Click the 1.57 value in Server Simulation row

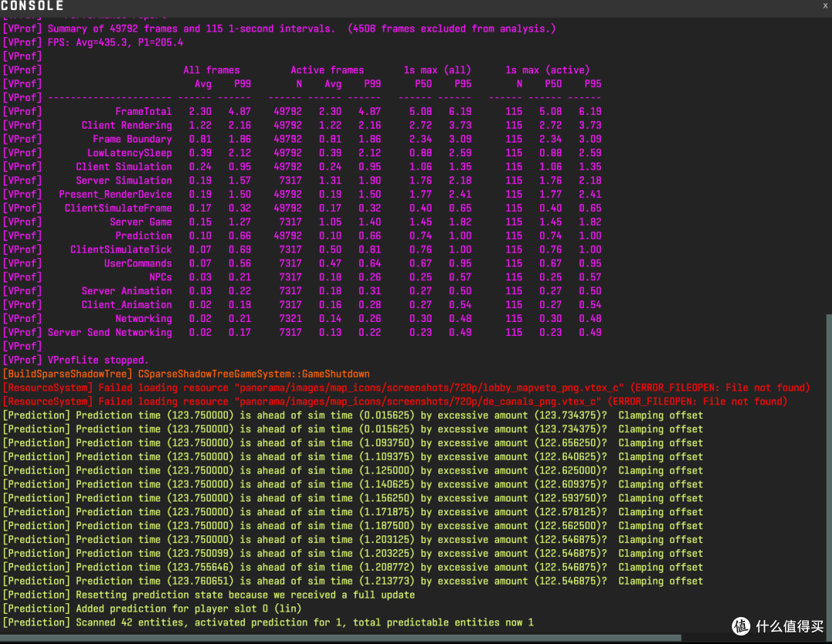click(x=240, y=180)
